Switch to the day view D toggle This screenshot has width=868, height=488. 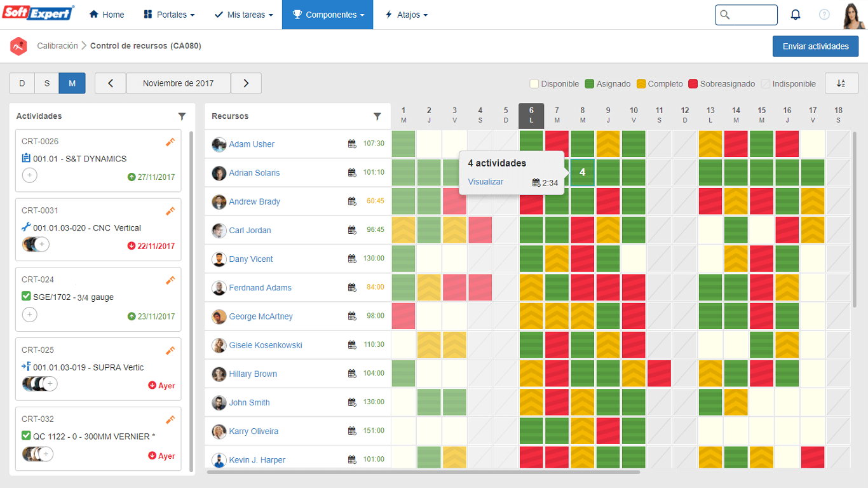[x=22, y=83]
